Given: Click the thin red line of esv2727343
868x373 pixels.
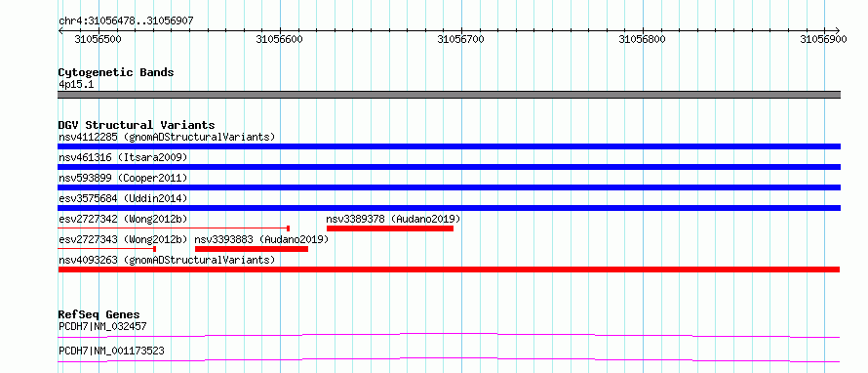Looking at the screenshot, I should 107,249.
